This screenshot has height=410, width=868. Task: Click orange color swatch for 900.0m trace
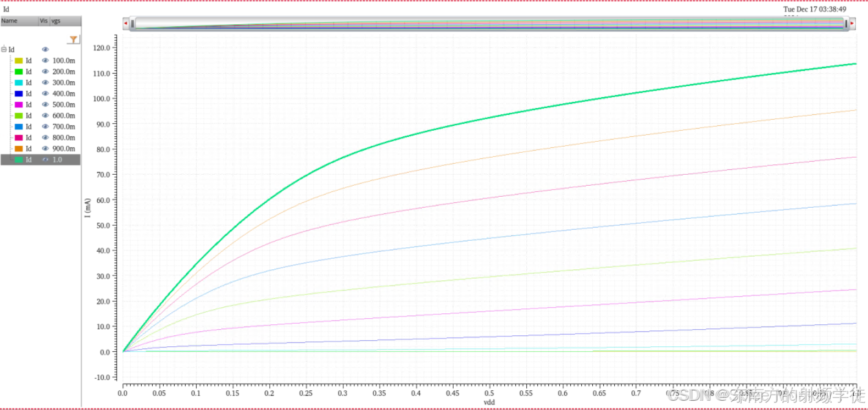pos(19,148)
